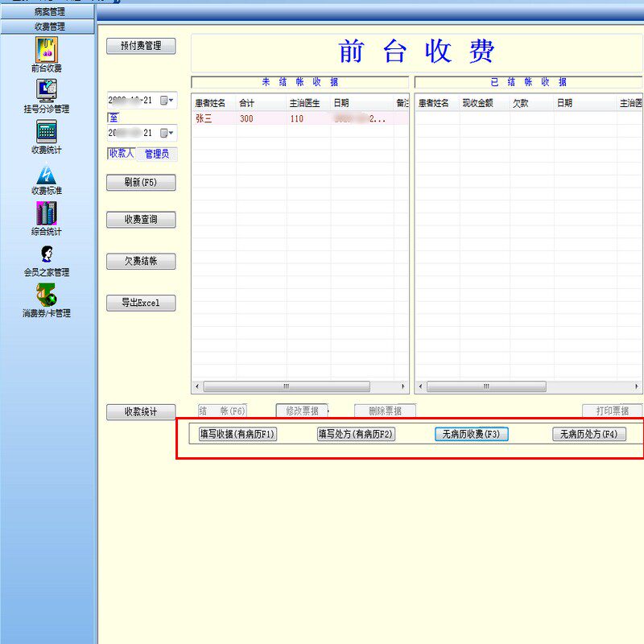644x644 pixels.
Task: Click the 刷新(F5) button
Action: (141, 183)
